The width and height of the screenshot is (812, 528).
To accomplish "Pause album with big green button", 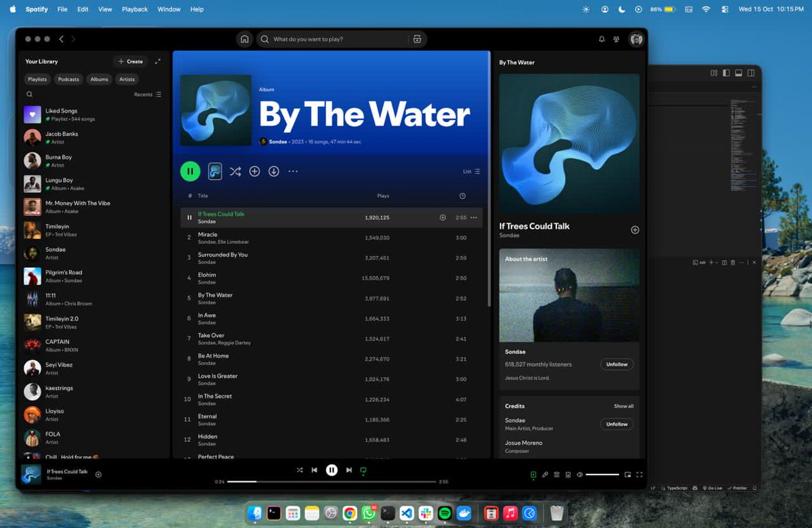I will click(190, 171).
